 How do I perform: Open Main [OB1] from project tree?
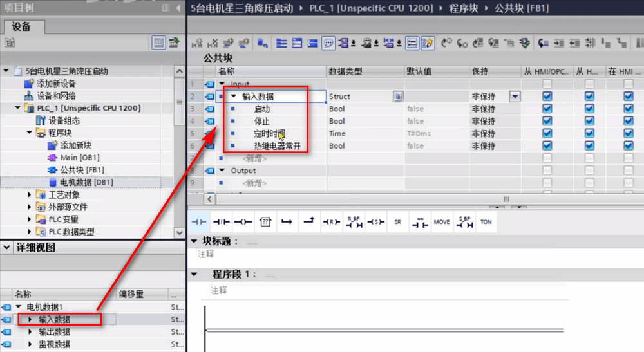click(79, 158)
